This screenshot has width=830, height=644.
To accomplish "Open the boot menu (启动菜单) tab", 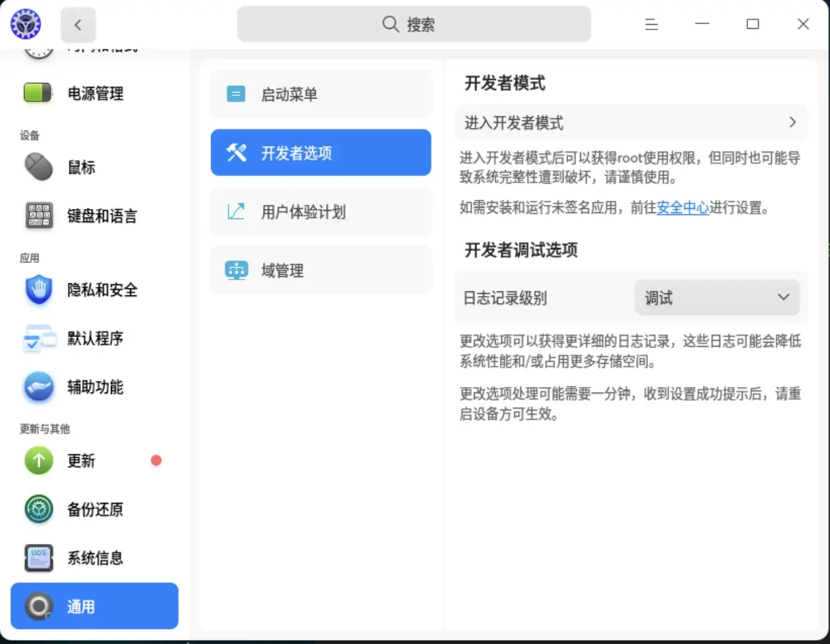I will tap(320, 94).
